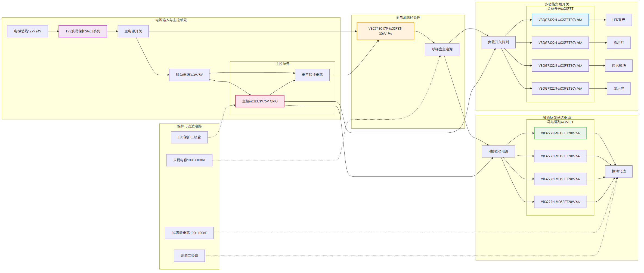The height and width of the screenshot is (273, 644).
Task: Select the H桥驱动电路 node
Action: click(x=498, y=151)
